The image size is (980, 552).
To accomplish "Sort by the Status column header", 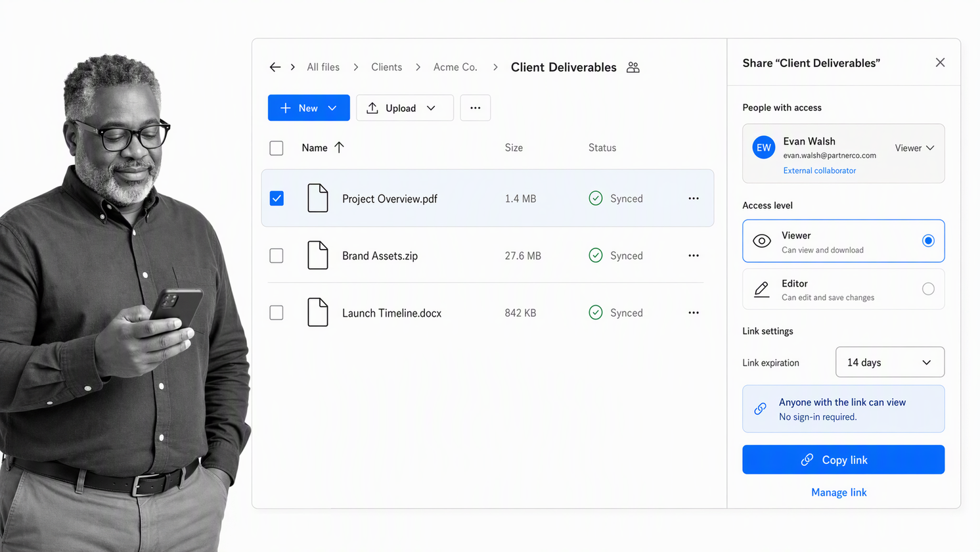I will coord(602,148).
